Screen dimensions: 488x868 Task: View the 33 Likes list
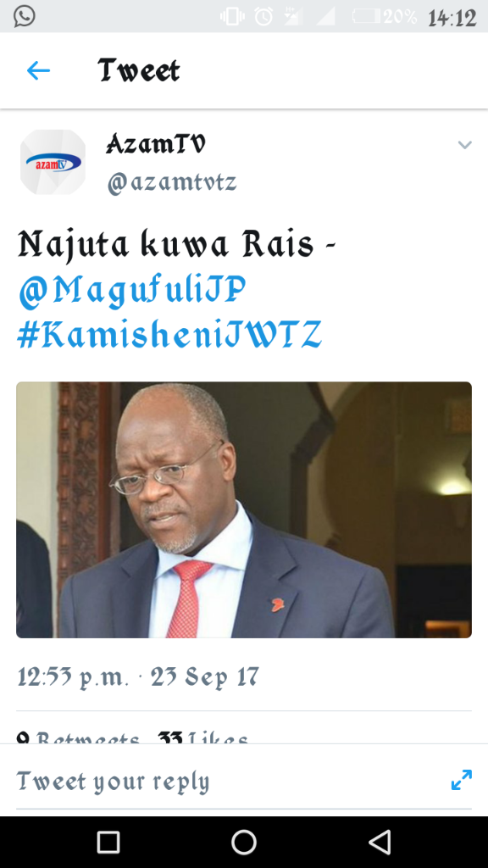tap(202, 738)
